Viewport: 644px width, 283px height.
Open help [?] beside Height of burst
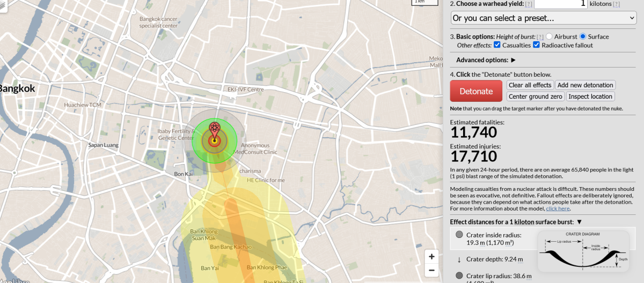pyautogui.click(x=540, y=37)
